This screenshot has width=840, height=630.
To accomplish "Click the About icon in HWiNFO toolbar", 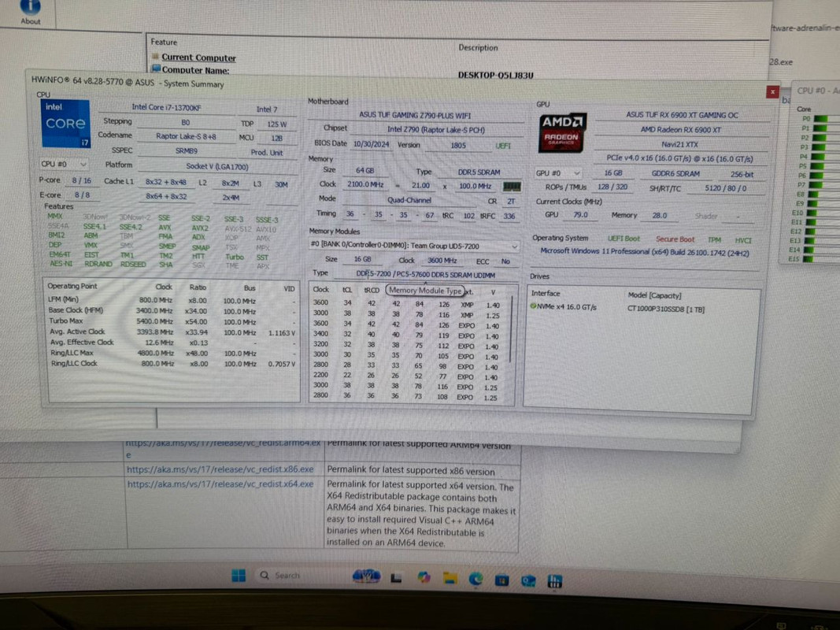I will coord(30,12).
